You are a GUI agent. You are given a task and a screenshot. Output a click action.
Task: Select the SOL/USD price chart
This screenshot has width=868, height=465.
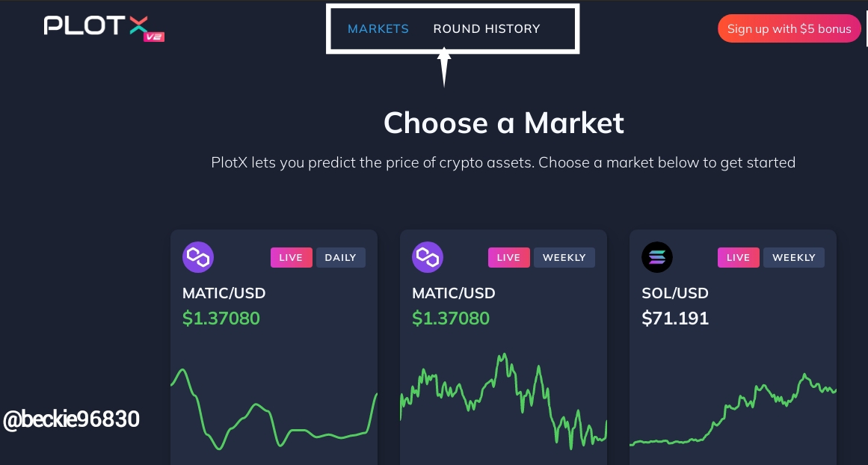point(733,410)
